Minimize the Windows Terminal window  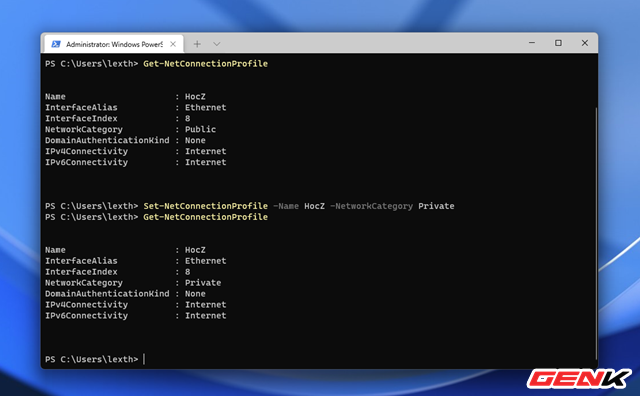pos(532,43)
